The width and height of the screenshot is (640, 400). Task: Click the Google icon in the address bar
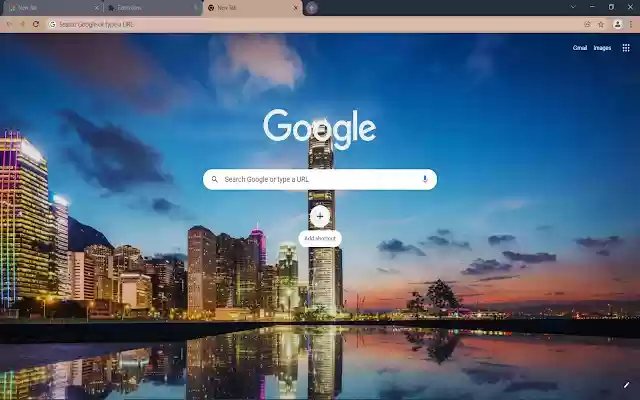pos(52,24)
